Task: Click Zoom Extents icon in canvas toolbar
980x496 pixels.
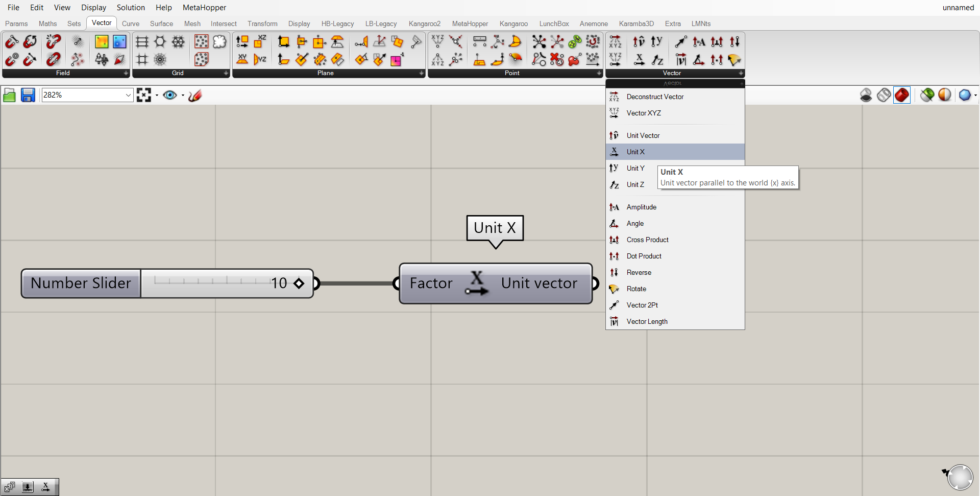Action: (x=144, y=95)
